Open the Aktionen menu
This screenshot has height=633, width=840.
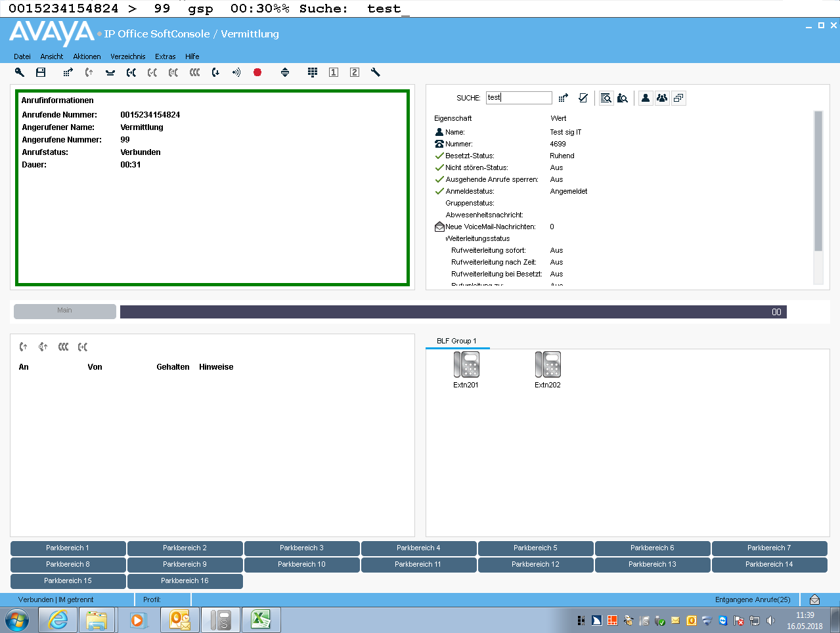tap(87, 56)
